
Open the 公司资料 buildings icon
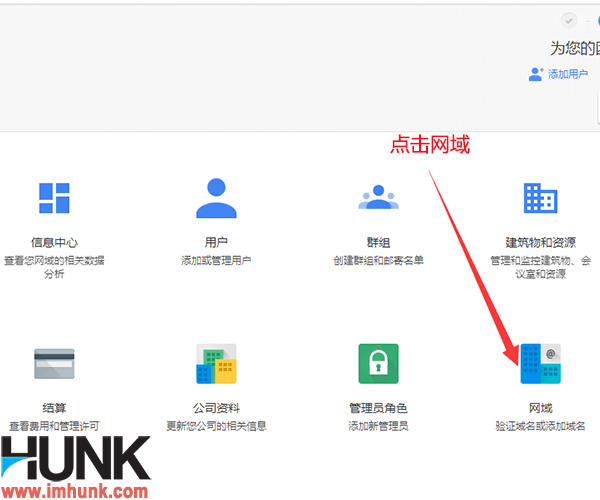pyautogui.click(x=216, y=364)
